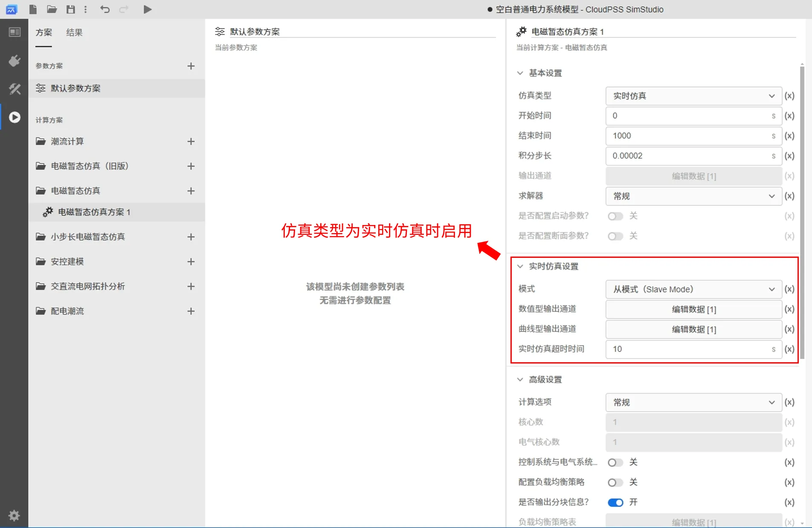Start the simulation with the toolbar play button
Image resolution: width=812 pixels, height=528 pixels.
148,9
